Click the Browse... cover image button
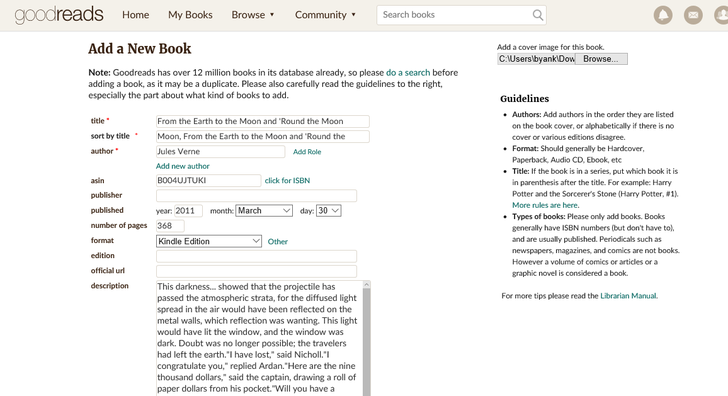 pyautogui.click(x=601, y=59)
